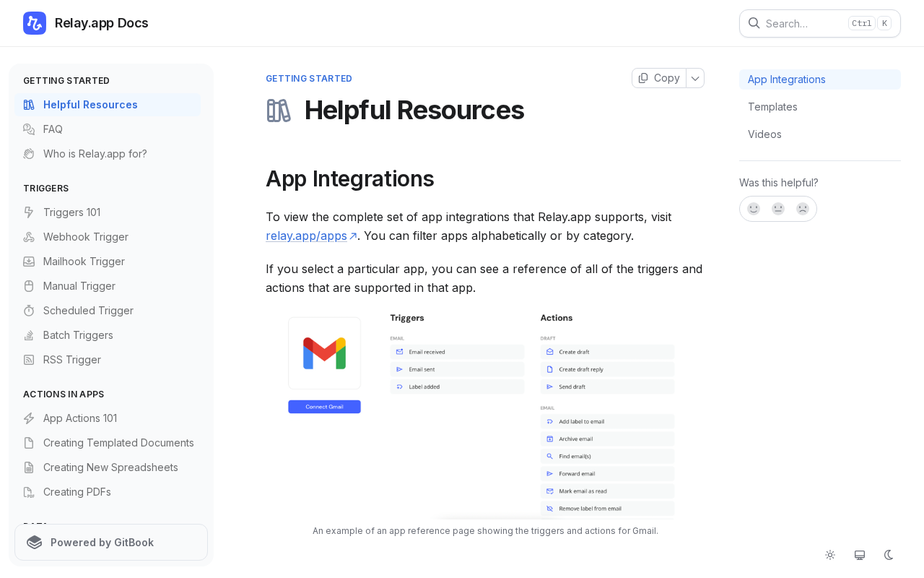Click the Gmail reference page screenshot
Screen dimensions: 924x578
[485, 414]
